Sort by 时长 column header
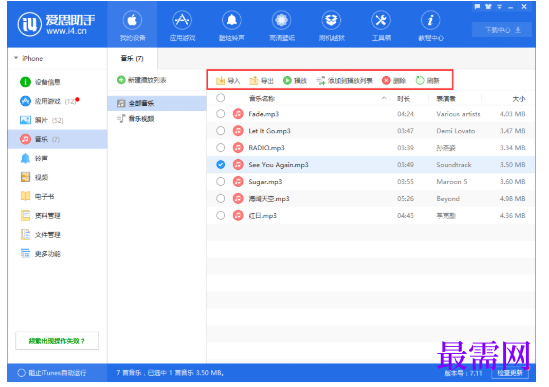Image resolution: width=549 pixels, height=387 pixels. [x=403, y=99]
